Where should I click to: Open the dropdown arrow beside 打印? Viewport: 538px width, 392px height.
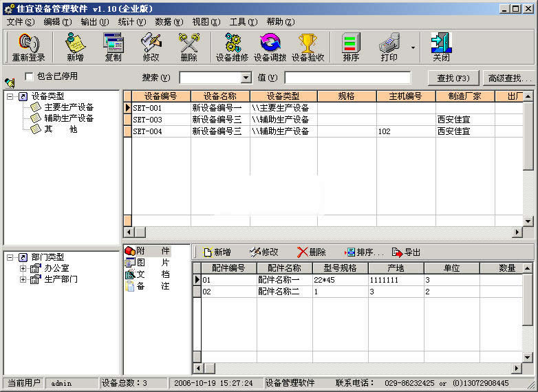pyautogui.click(x=413, y=47)
